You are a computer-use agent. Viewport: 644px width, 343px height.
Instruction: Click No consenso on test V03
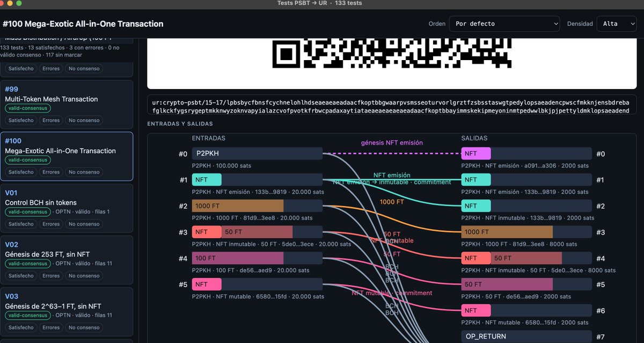click(x=84, y=327)
